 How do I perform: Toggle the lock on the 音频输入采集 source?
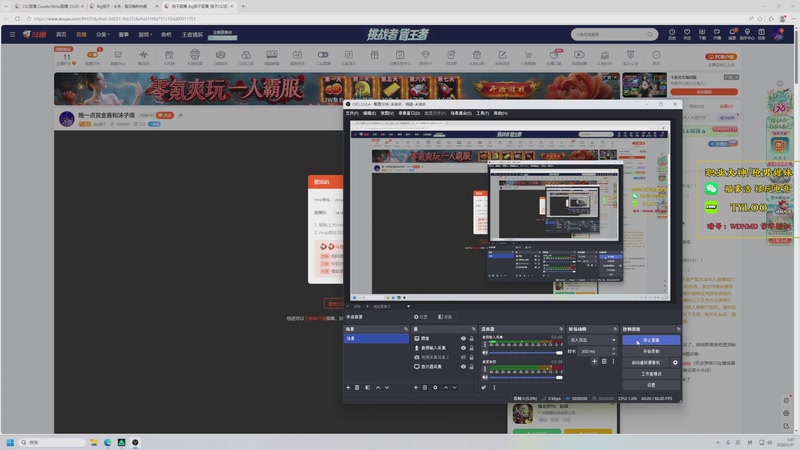pyautogui.click(x=471, y=348)
